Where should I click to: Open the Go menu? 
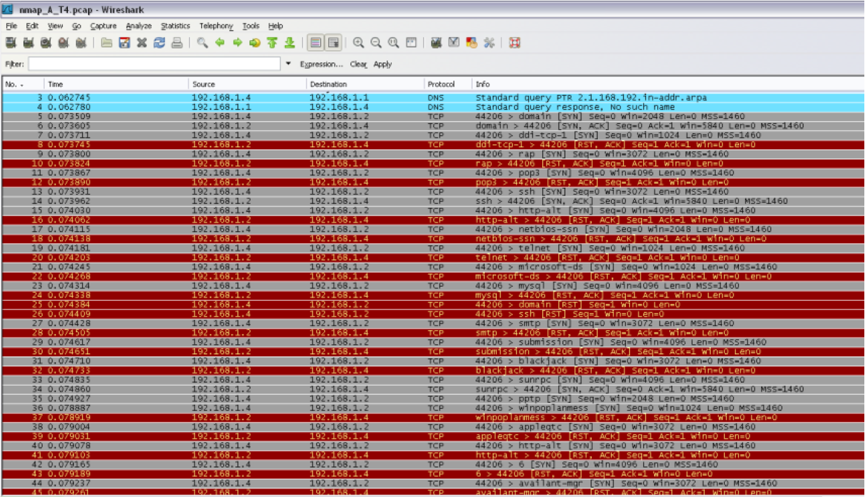pos(76,26)
